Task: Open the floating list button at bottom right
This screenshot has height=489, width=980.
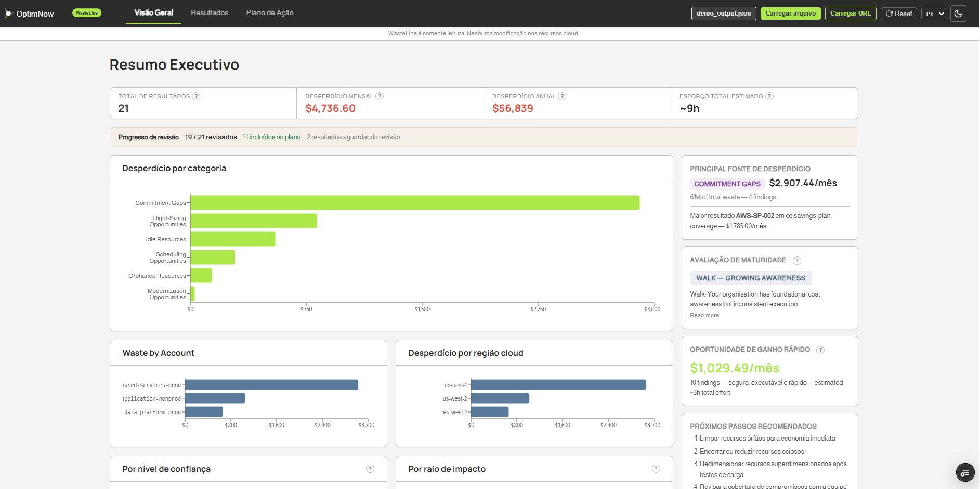Action: point(965,473)
